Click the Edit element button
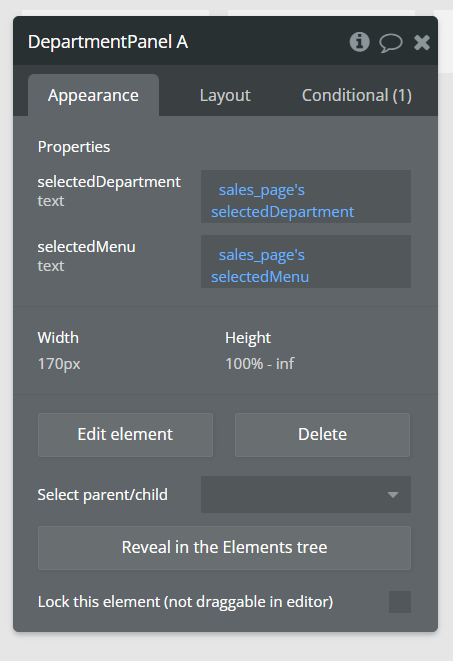This screenshot has width=453, height=661. point(125,435)
